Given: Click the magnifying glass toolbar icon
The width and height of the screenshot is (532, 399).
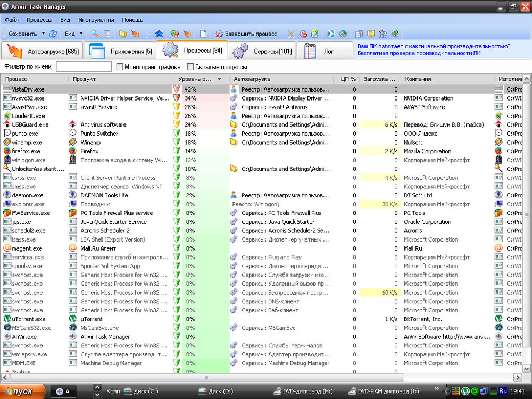Looking at the screenshot, I should point(95,34).
